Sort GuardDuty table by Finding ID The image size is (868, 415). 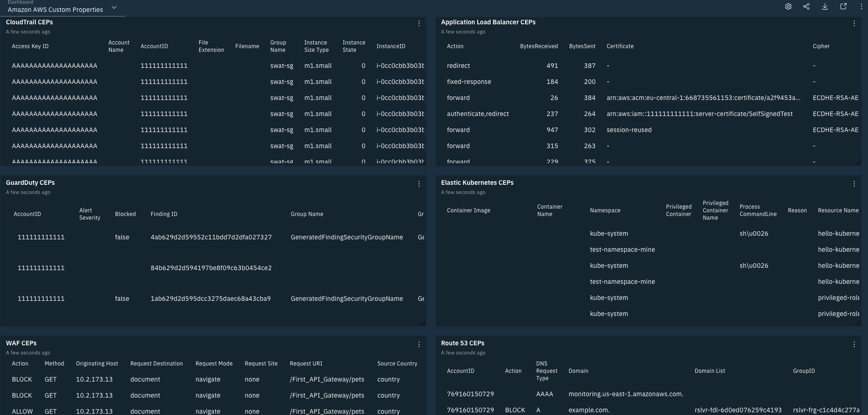tap(164, 214)
